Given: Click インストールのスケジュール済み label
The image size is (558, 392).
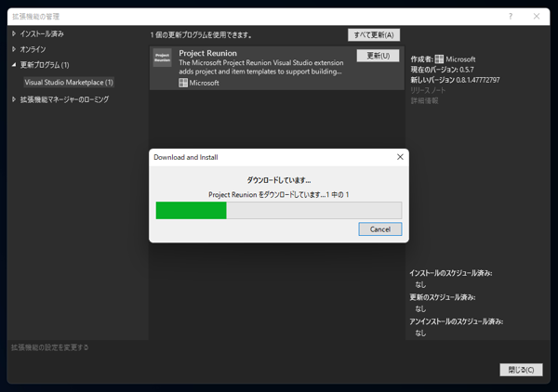Looking at the screenshot, I should click(450, 273).
